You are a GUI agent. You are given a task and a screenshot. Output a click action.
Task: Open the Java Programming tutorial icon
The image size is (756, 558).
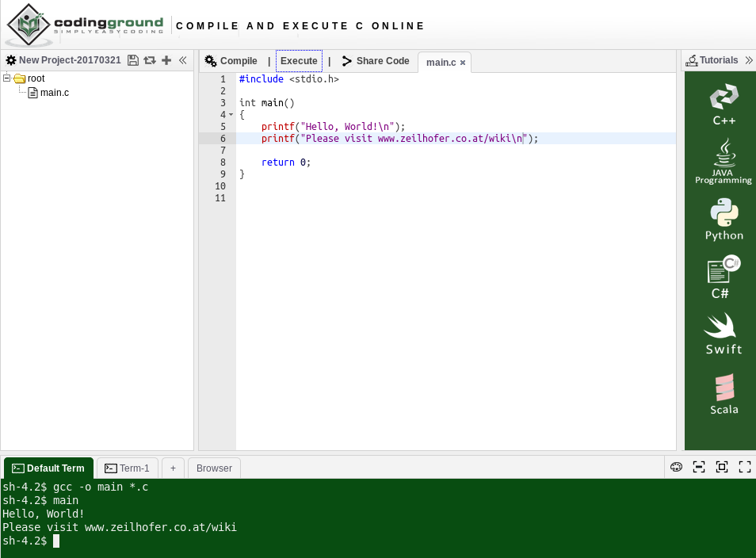point(723,161)
